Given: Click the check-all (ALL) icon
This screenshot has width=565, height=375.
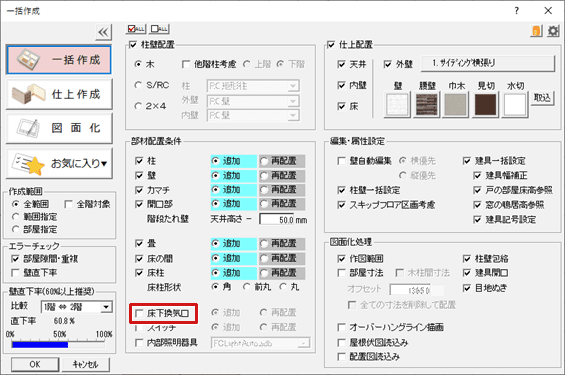Looking at the screenshot, I should tap(136, 28).
